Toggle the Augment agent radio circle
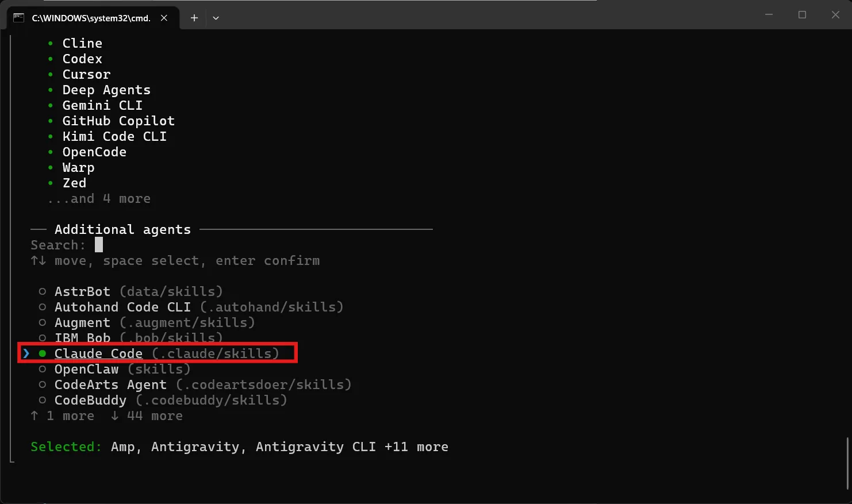This screenshot has height=504, width=852. pyautogui.click(x=43, y=323)
